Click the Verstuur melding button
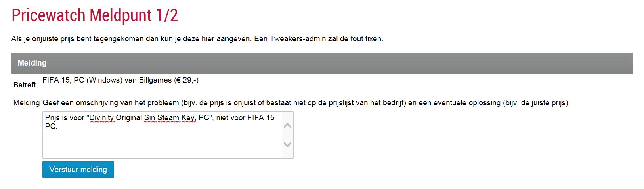Image resolution: width=644 pixels, height=189 pixels. (x=78, y=170)
